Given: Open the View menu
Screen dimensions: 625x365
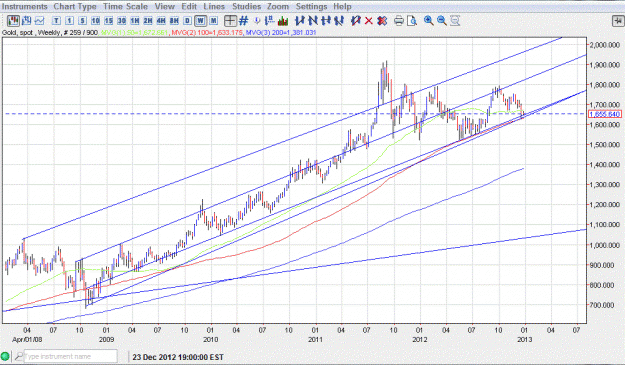Looking at the screenshot, I should 165,6.
